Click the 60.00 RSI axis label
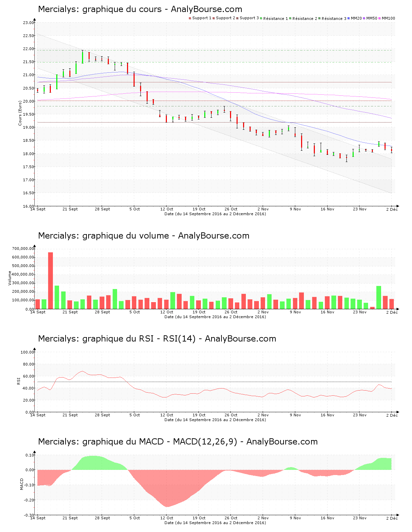This screenshot has width=412, height=532. (x=28, y=376)
